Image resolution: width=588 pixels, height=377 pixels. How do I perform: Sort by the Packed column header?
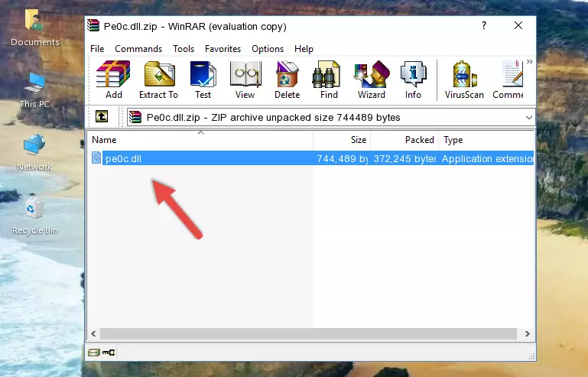coord(404,139)
